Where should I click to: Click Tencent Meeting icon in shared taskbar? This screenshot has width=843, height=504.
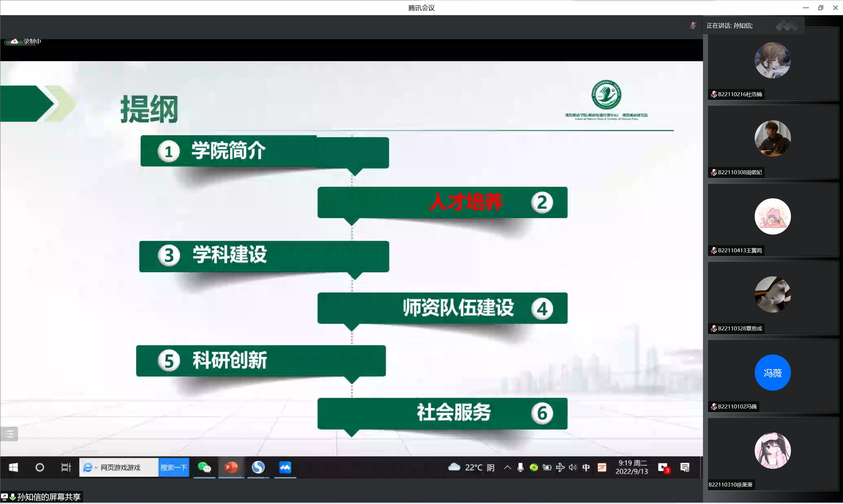[x=285, y=468]
